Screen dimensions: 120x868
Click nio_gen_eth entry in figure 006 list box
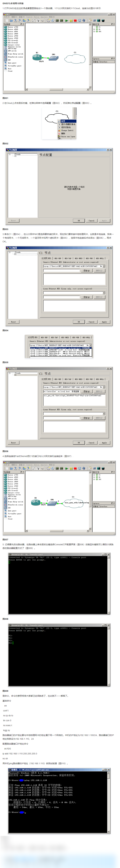coord(72,396)
